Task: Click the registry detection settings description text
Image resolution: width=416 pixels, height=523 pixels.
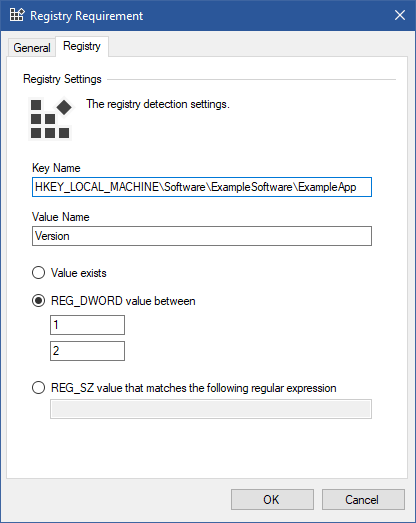Action: 158,104
